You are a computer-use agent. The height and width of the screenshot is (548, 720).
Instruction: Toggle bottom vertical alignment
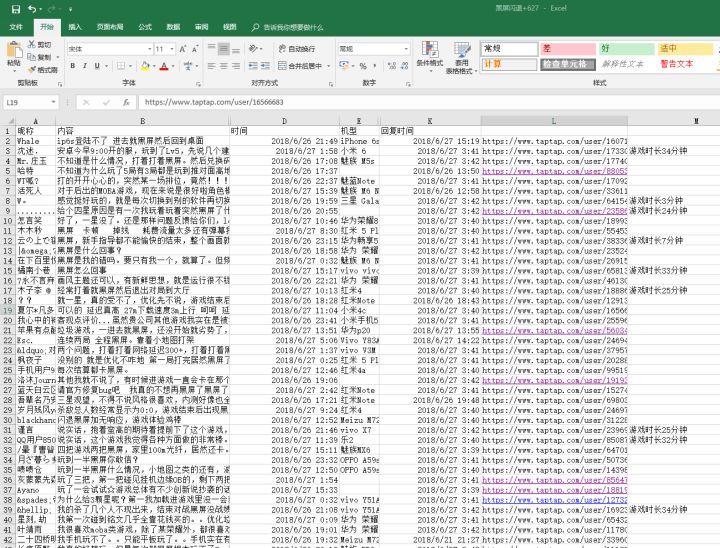tap(236, 49)
